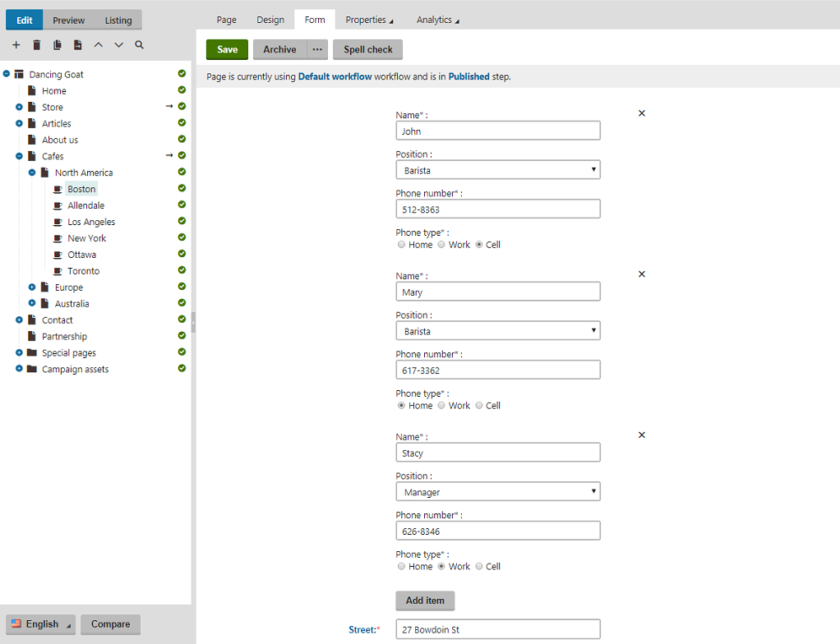Screen dimensions: 840x644
Task: Select Home phone type for John
Action: tap(401, 245)
